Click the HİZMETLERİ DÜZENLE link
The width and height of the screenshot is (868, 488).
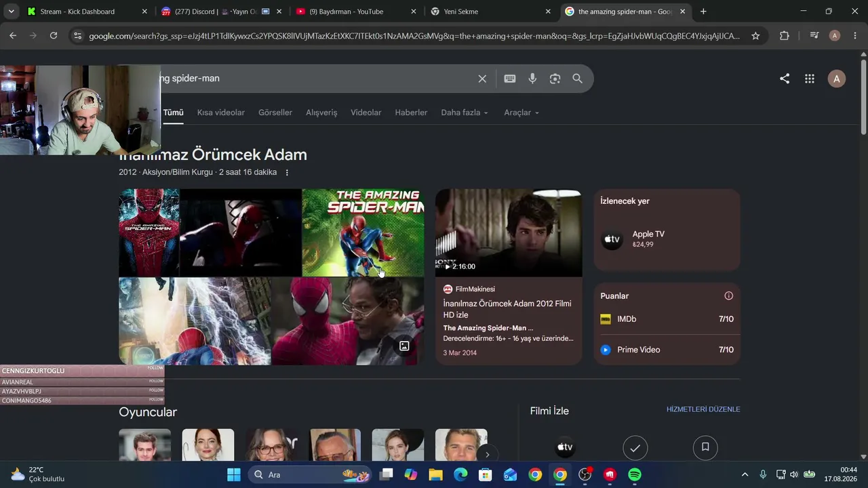(703, 409)
